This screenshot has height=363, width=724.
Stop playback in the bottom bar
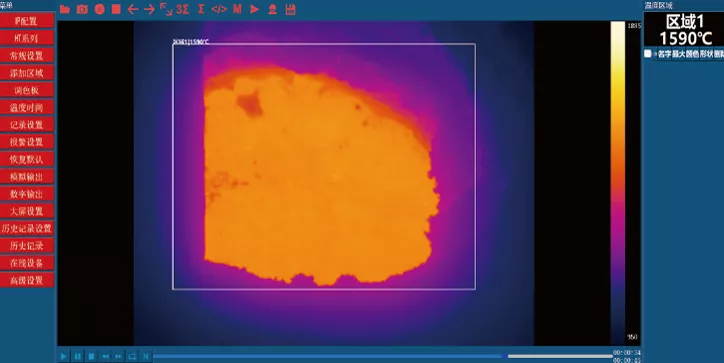pyautogui.click(x=91, y=356)
